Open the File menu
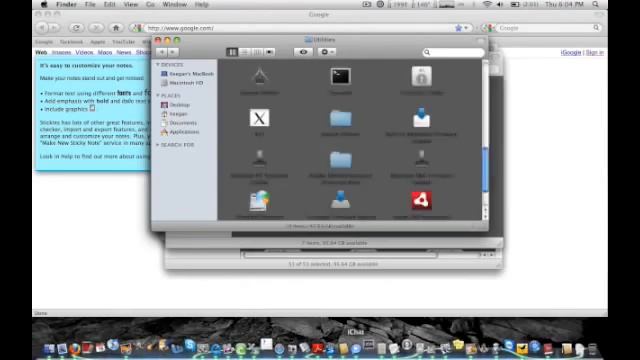This screenshot has height=360, width=640. point(90,4)
